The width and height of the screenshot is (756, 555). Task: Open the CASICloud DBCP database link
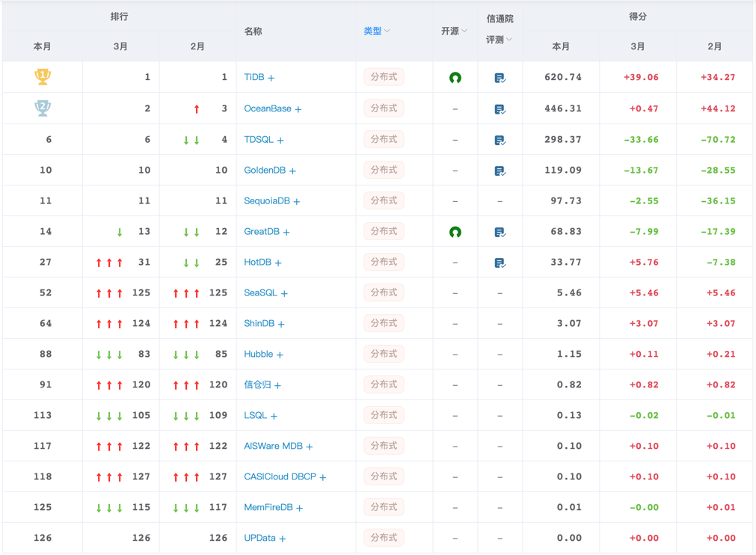[280, 477]
